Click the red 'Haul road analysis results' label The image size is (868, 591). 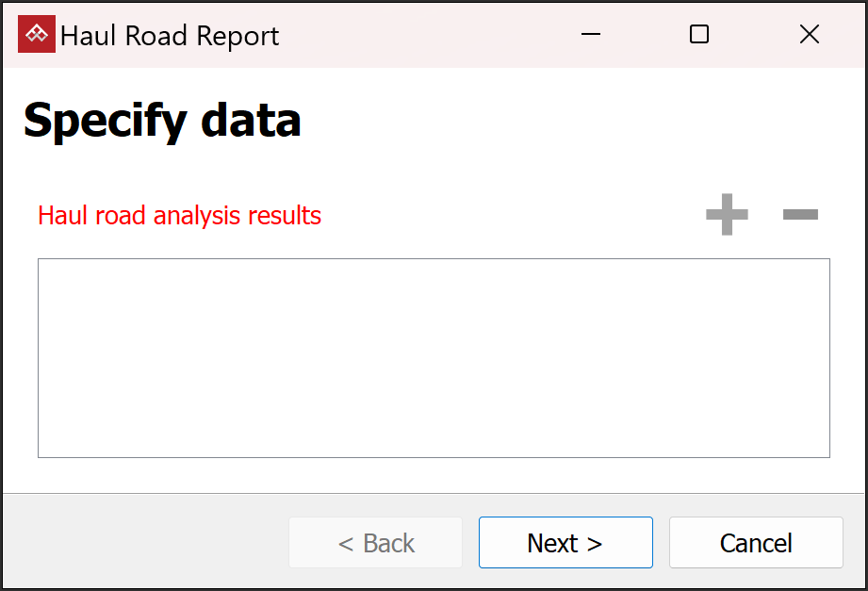179,216
